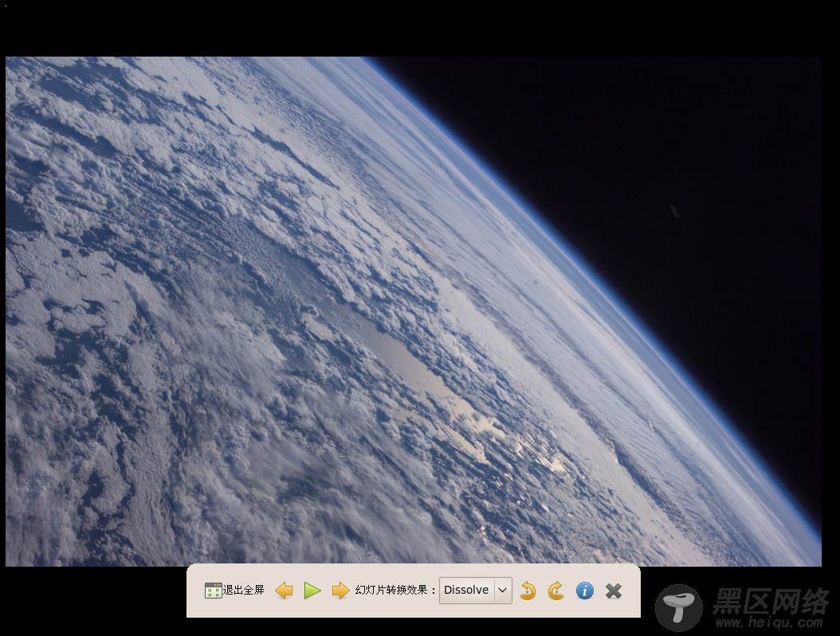Open the slide transition dropdown arrow

click(x=503, y=591)
